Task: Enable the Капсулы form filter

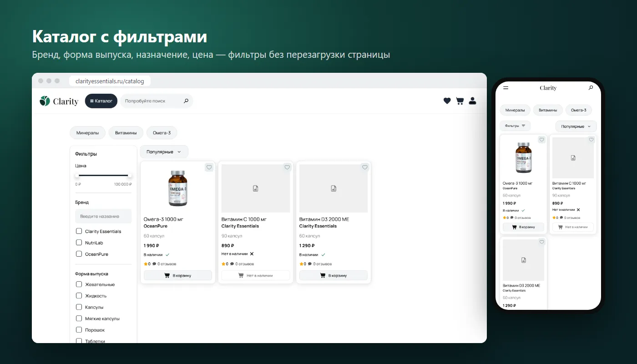Action: [x=79, y=307]
